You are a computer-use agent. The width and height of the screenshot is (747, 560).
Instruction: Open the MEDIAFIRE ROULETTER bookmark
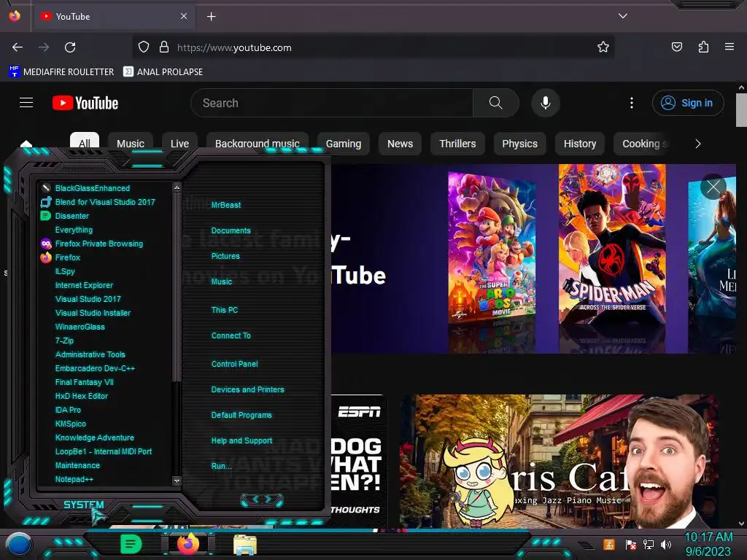click(x=61, y=71)
